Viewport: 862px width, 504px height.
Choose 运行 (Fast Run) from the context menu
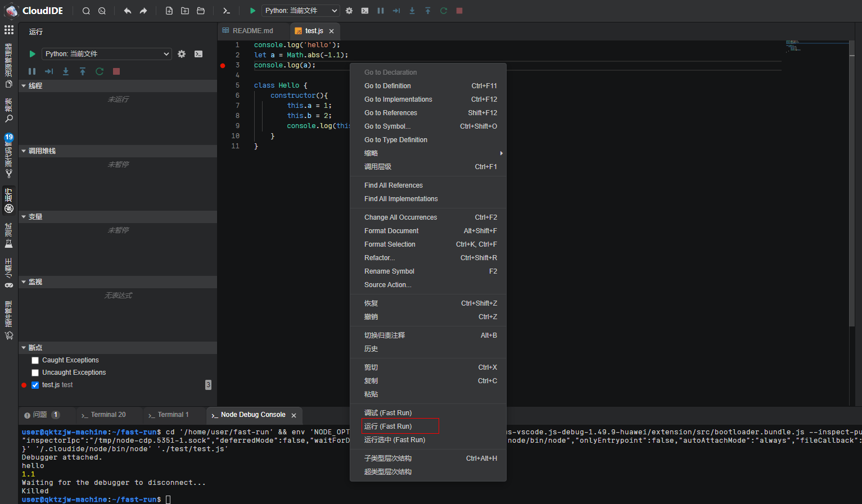[x=388, y=426]
